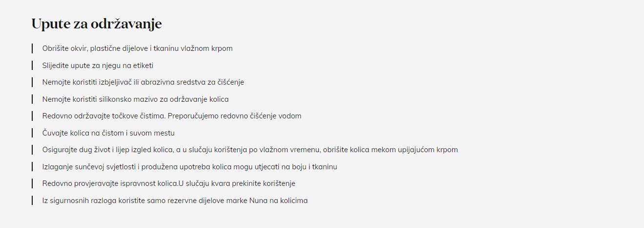This screenshot has width=644, height=228.
Task: Click the bar marker beside 'Nemojte koristiti silikonsko'
Action: [32, 99]
